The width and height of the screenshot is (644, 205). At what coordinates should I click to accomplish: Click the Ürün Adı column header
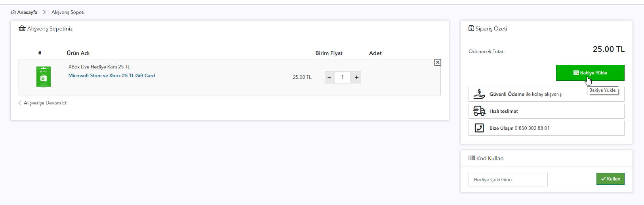78,53
